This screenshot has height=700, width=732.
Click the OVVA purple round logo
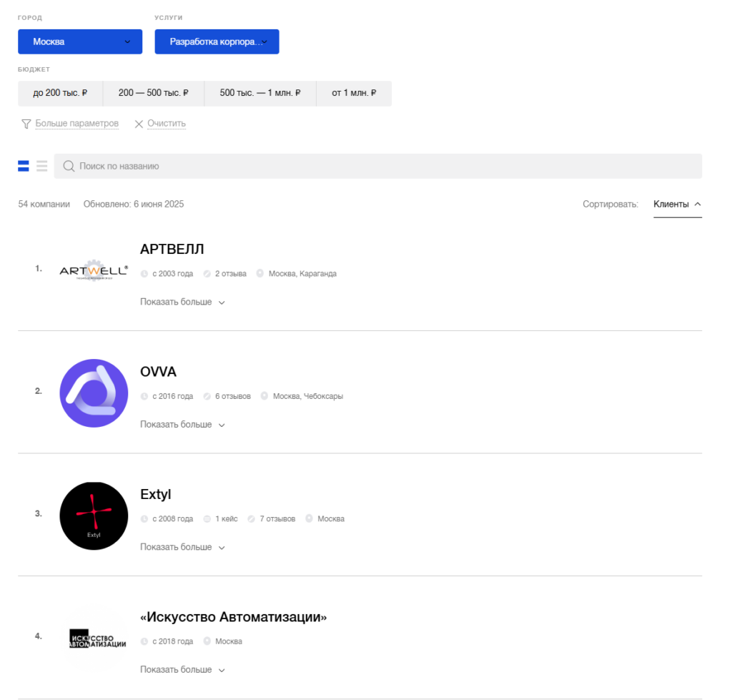coord(94,393)
